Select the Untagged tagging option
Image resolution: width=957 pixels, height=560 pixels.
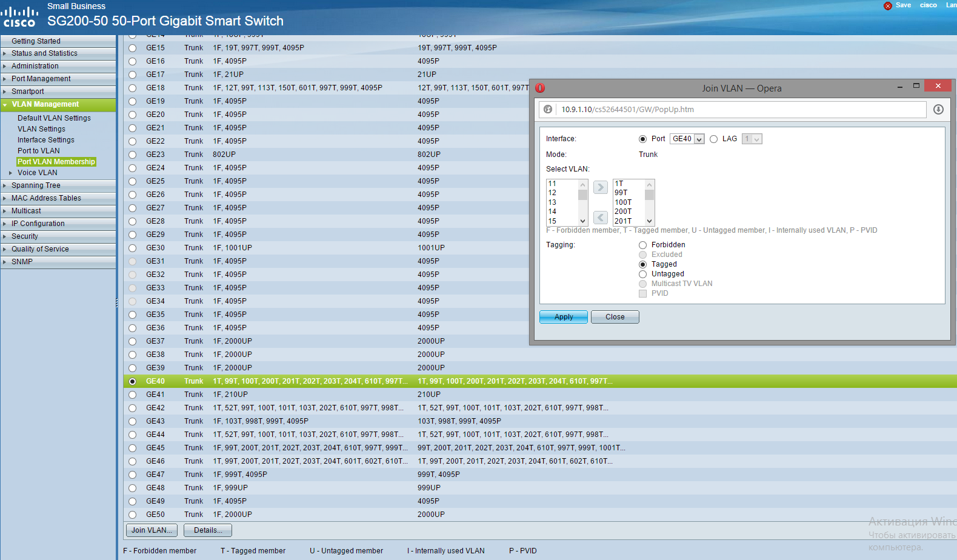(643, 274)
